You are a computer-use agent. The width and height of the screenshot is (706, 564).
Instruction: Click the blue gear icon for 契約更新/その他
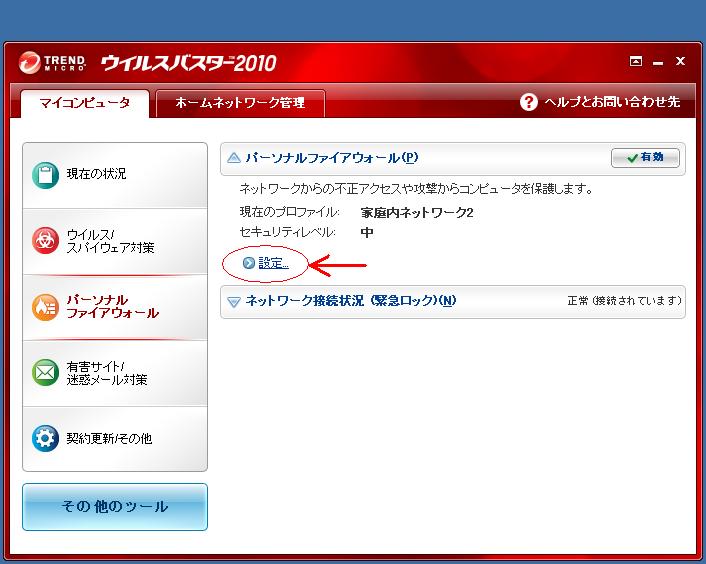pyautogui.click(x=46, y=438)
